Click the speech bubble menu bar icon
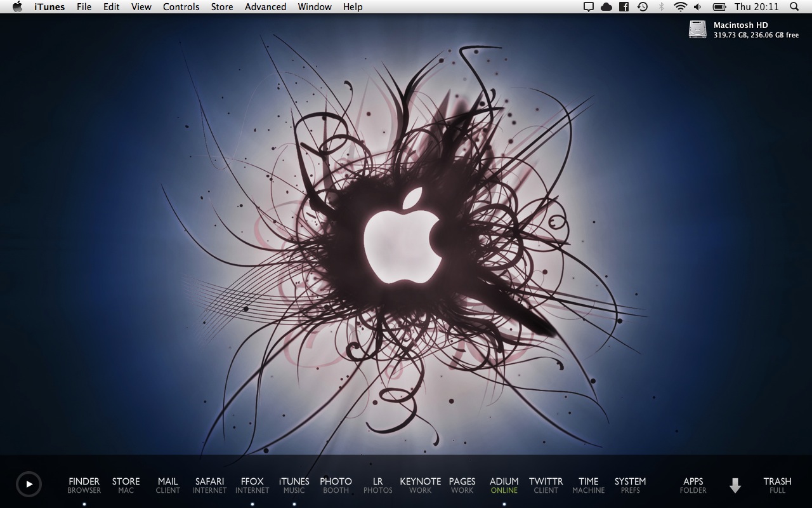 (589, 6)
